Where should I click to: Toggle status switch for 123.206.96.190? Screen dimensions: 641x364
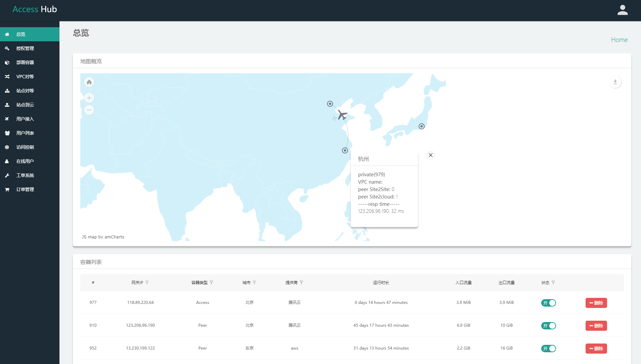point(549,326)
